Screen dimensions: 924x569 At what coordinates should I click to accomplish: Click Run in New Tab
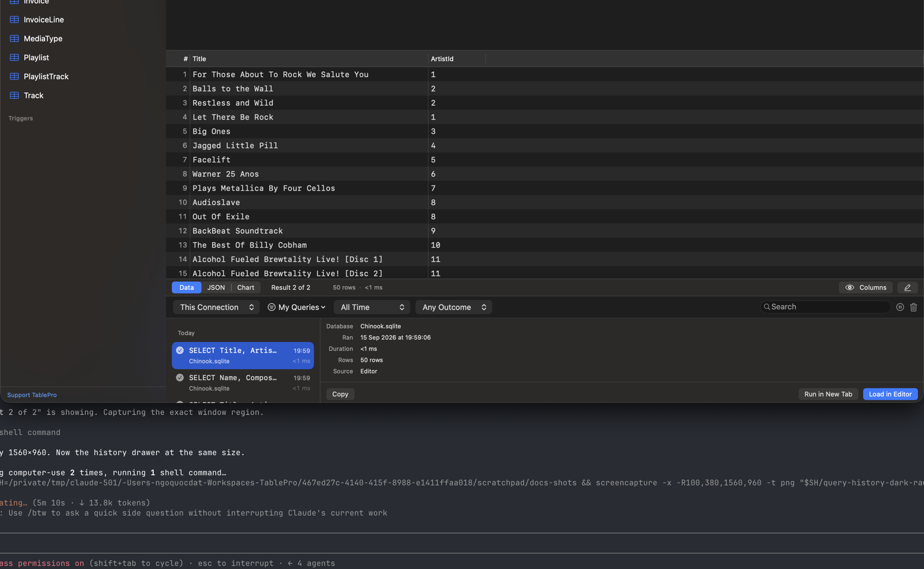click(828, 394)
